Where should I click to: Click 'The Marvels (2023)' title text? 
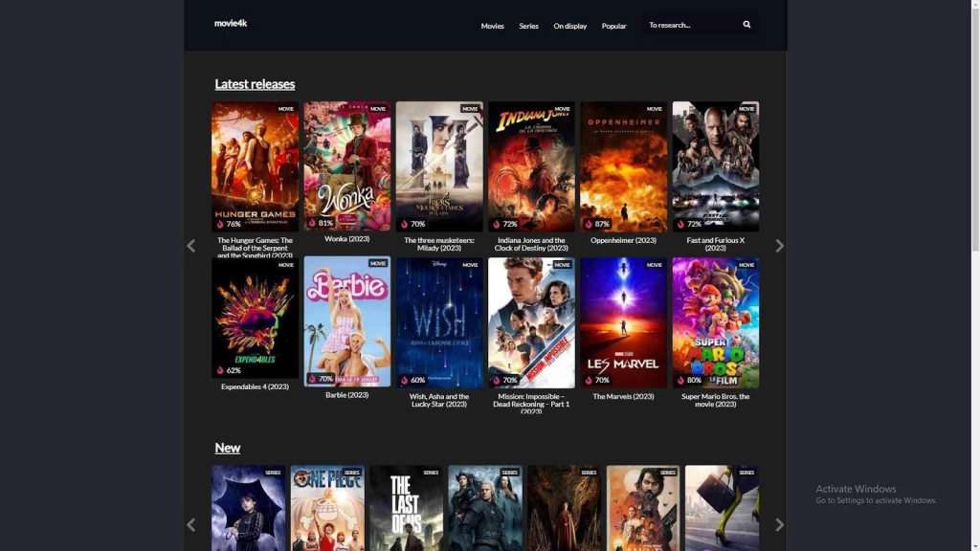[624, 396]
